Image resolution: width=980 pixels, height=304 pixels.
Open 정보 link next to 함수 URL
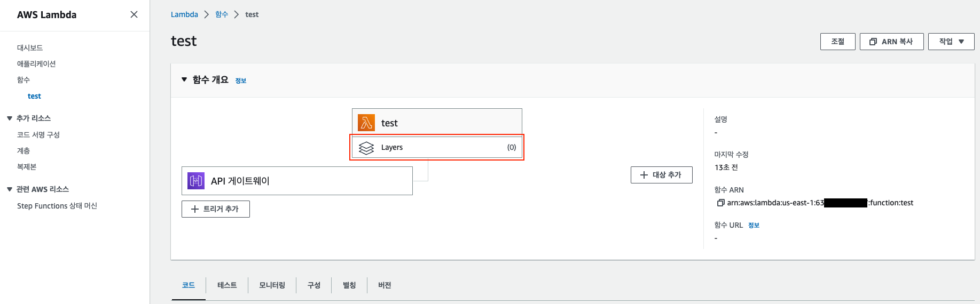coord(754,226)
